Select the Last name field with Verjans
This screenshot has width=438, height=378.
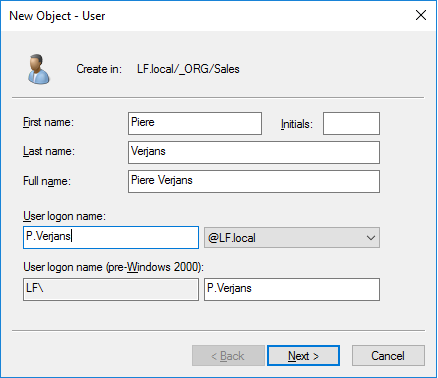point(254,152)
